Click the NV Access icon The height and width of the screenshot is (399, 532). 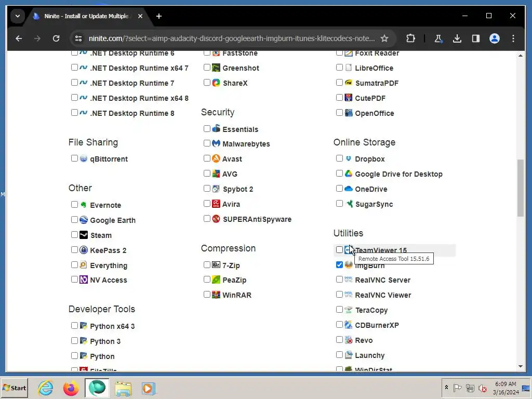click(84, 280)
